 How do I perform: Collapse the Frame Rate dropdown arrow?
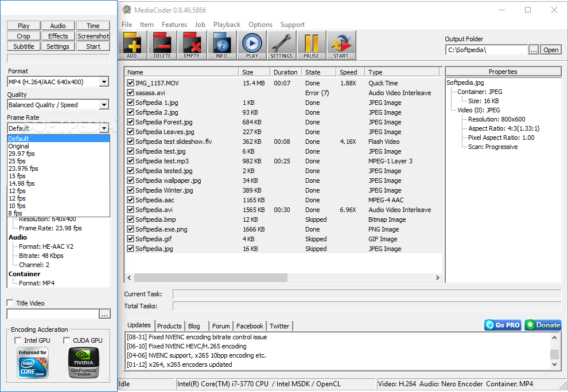pyautogui.click(x=104, y=128)
